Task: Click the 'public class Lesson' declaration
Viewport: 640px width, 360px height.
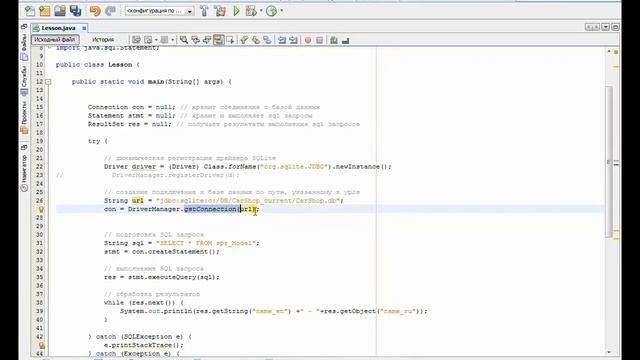Action: 94,65
